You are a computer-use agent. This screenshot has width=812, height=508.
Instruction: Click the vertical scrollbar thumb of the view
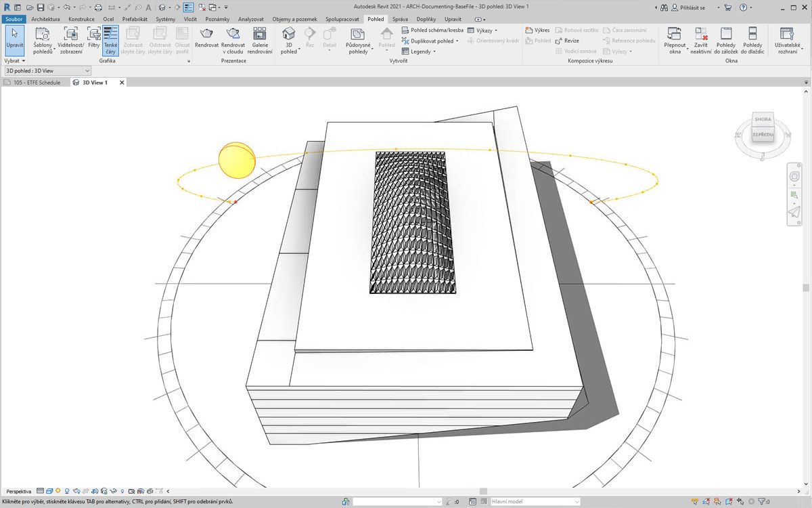pyautogui.click(x=806, y=287)
